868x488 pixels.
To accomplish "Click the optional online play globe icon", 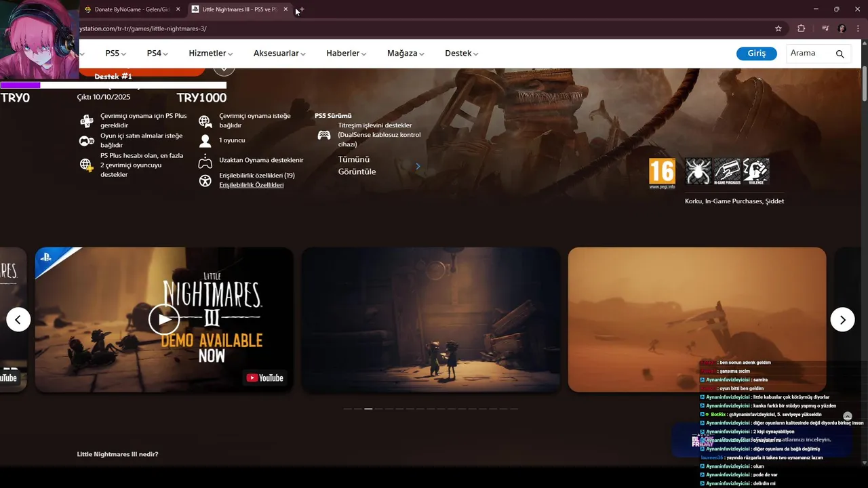I will [205, 121].
